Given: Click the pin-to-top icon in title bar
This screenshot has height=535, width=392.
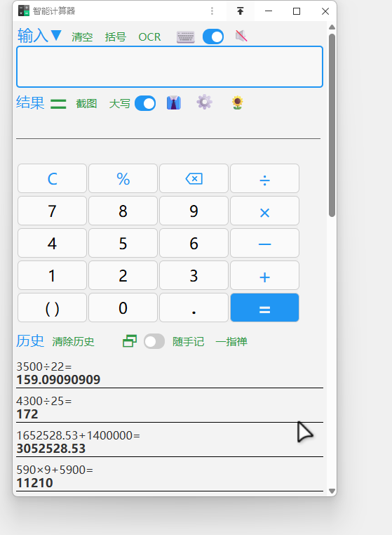Looking at the screenshot, I should (x=241, y=11).
